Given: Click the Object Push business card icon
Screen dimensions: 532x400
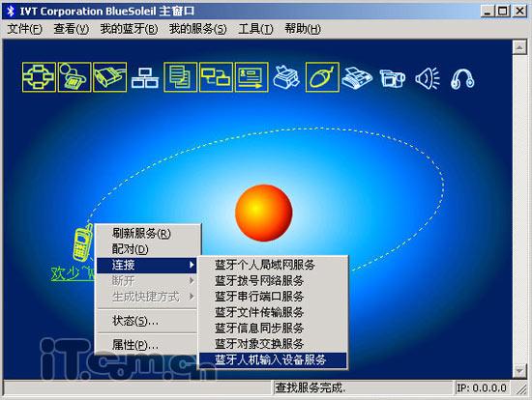Looking at the screenshot, I should [x=251, y=77].
